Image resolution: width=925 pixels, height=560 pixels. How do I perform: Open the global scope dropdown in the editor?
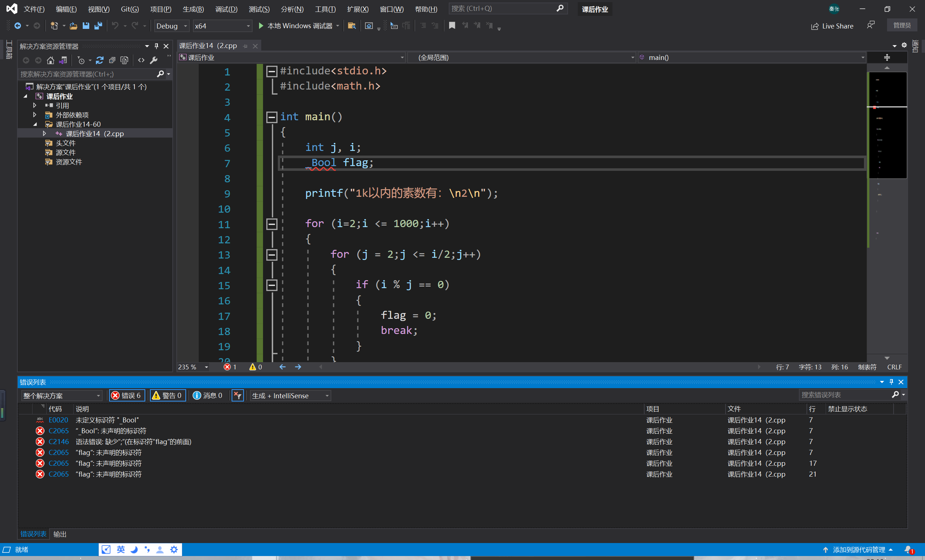(x=522, y=57)
